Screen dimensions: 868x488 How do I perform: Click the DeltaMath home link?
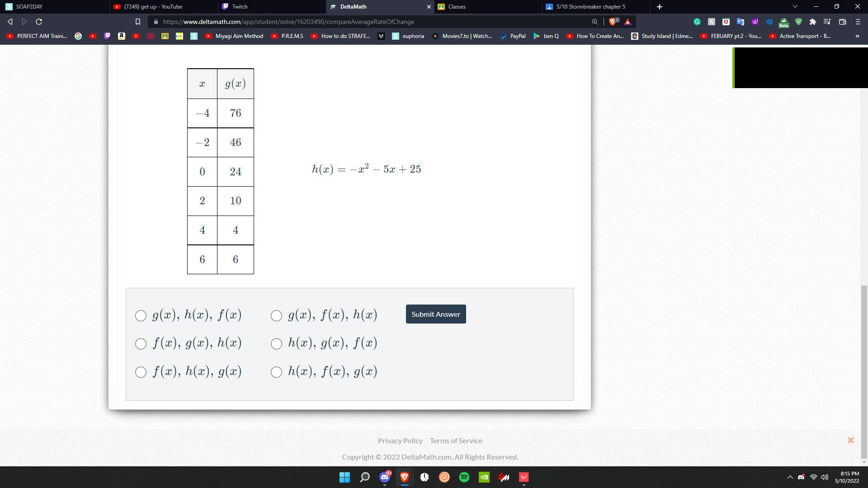click(353, 7)
